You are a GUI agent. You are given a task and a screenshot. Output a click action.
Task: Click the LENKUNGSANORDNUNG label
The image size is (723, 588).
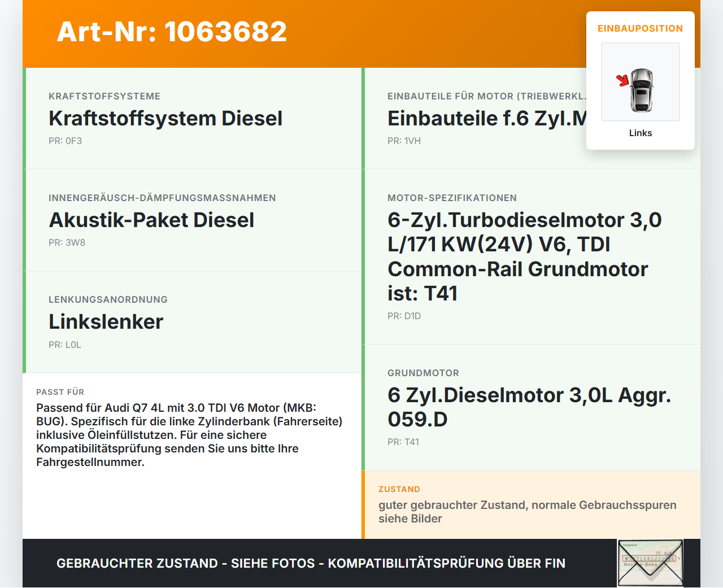point(108,299)
